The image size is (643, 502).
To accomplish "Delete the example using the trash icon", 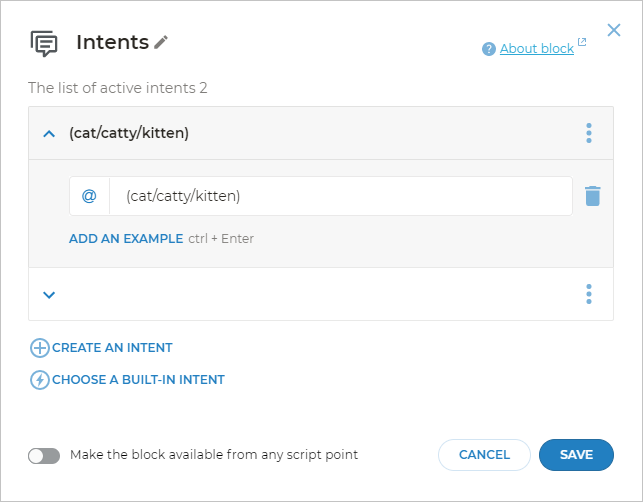I will tap(593, 196).
